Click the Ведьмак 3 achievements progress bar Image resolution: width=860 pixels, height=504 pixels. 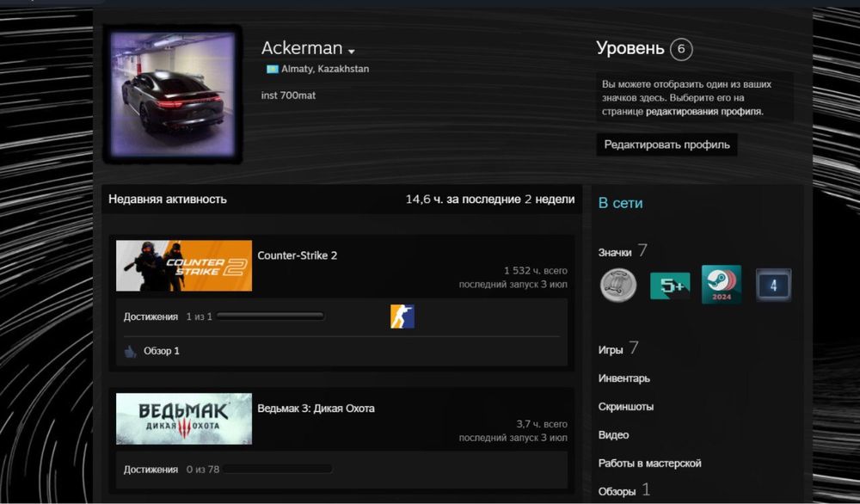coord(278,470)
